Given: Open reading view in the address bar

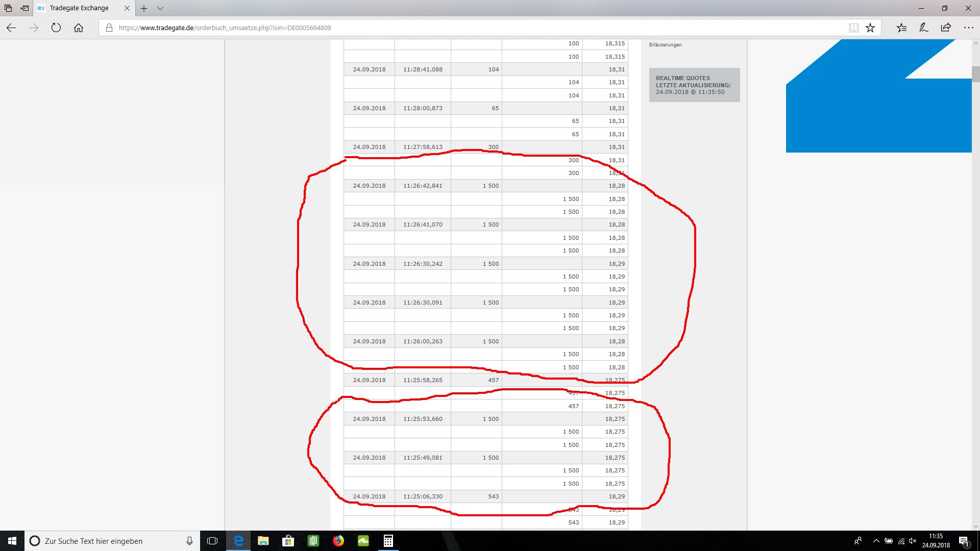Looking at the screenshot, I should click(x=853, y=28).
